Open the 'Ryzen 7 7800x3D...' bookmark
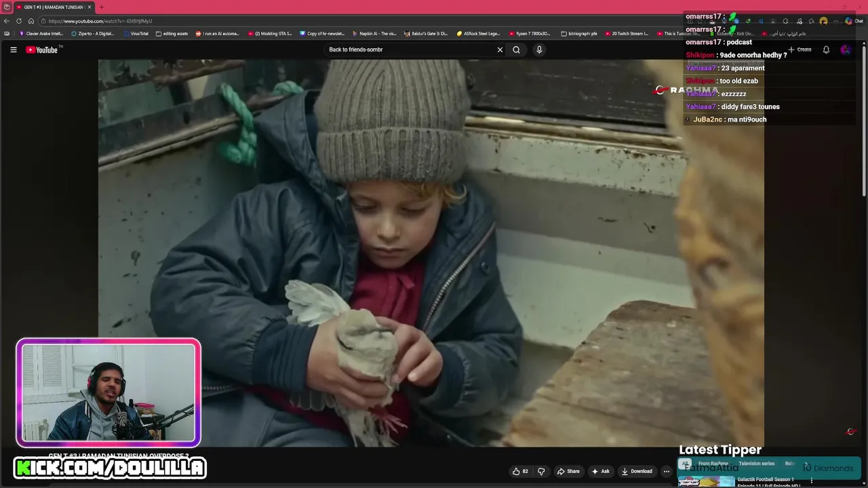868x488 pixels. pyautogui.click(x=530, y=33)
